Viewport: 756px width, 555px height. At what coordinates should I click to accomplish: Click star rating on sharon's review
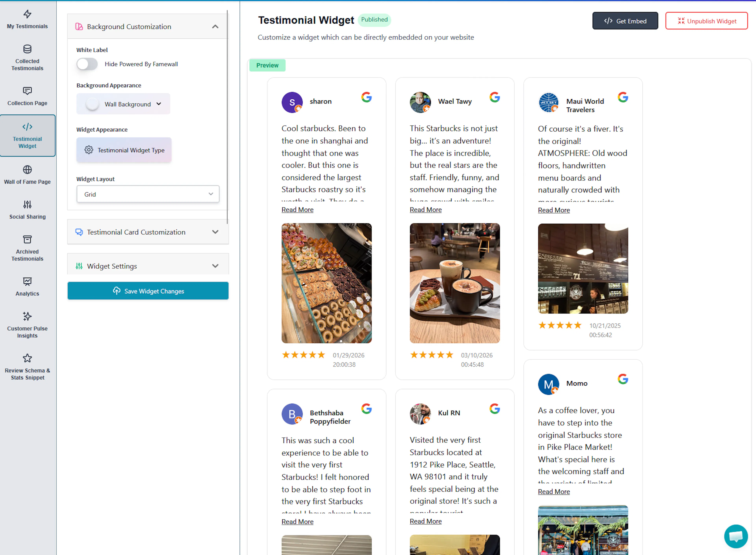point(304,355)
